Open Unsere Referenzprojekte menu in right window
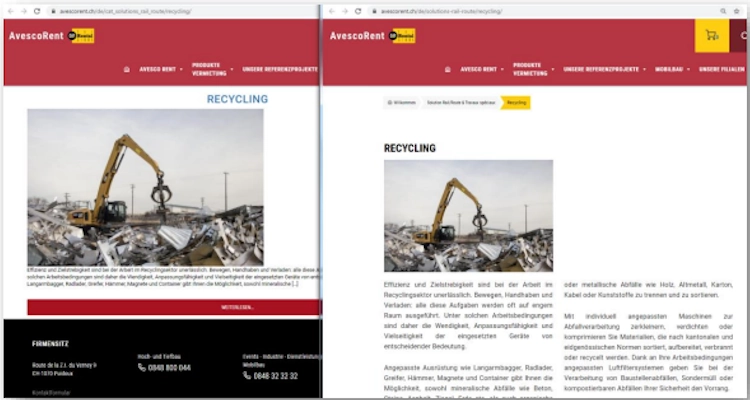Screen dimensions: 750x400 pos(604,69)
